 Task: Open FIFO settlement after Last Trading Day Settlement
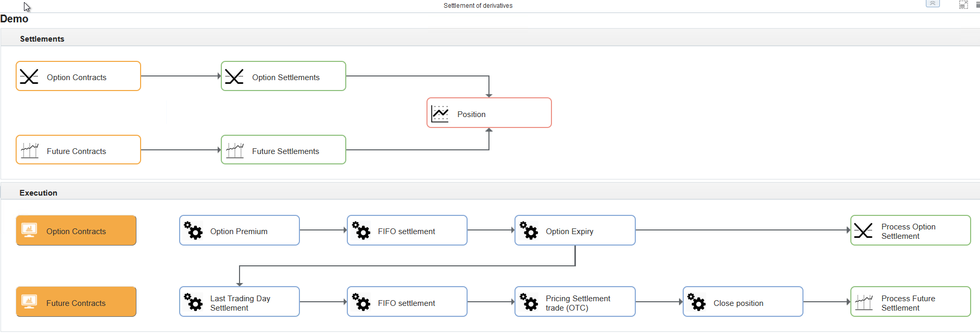coord(407,302)
